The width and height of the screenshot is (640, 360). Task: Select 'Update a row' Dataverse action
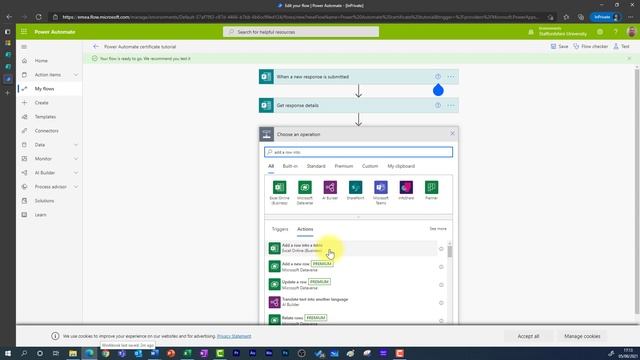tap(353, 284)
